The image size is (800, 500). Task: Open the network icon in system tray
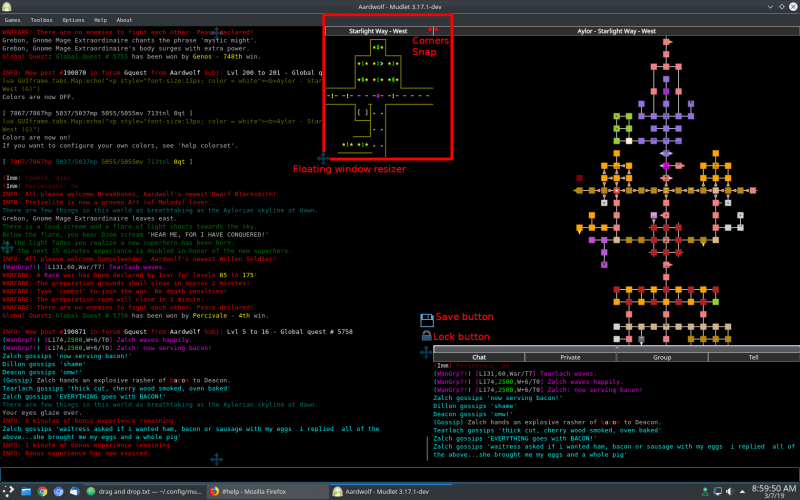tap(717, 491)
